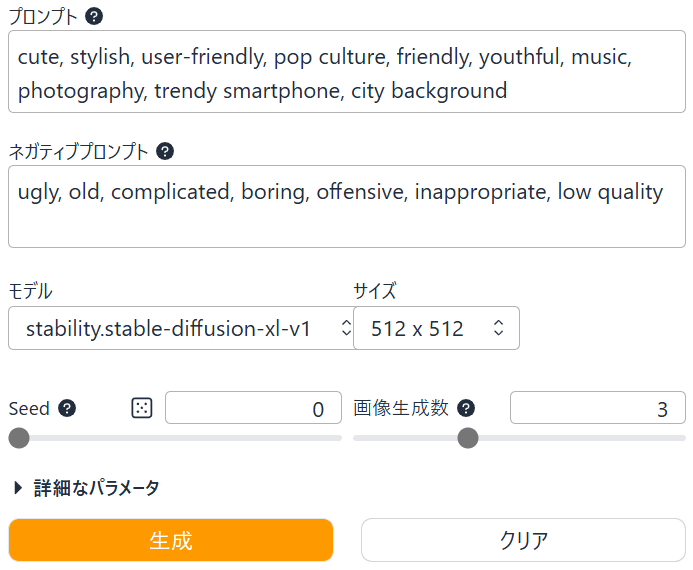This screenshot has height=570, width=693.
Task: Click the help icon beside ネガティブプロンプト
Action: coord(166,151)
